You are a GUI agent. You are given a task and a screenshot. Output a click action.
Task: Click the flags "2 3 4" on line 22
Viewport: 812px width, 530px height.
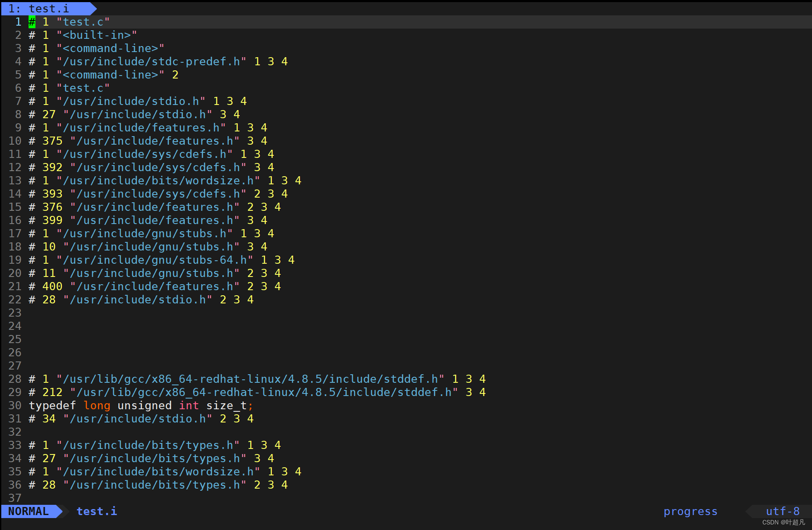coord(237,300)
